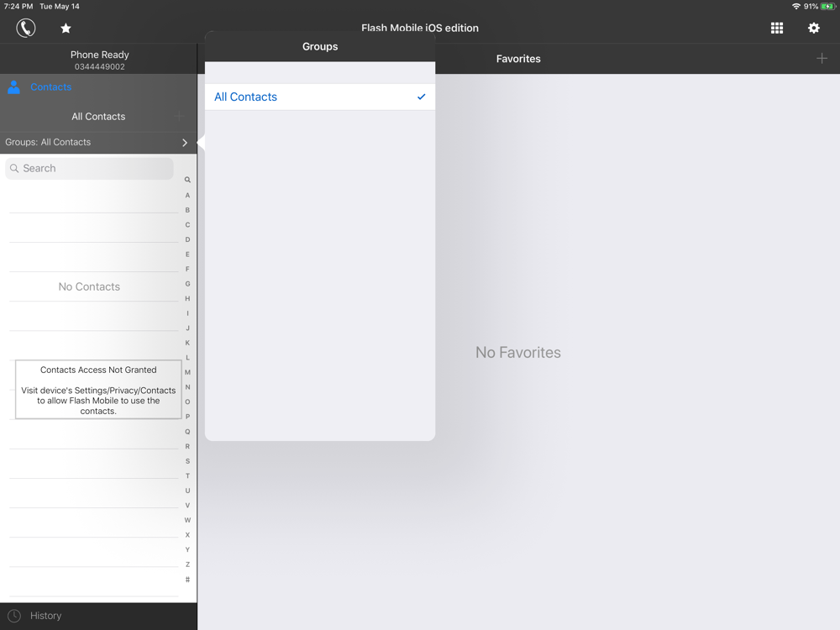Tap the magnifier at top of index
Image resolution: width=840 pixels, height=630 pixels.
click(x=187, y=180)
